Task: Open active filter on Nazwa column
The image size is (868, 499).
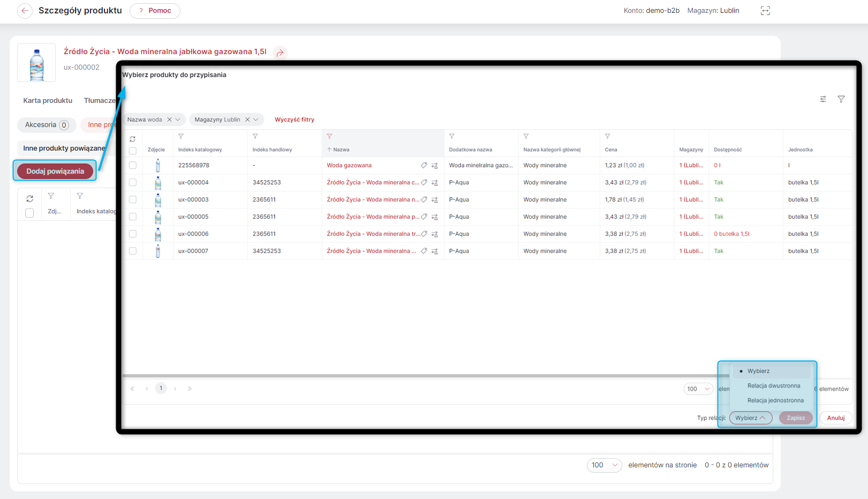Action: point(329,136)
